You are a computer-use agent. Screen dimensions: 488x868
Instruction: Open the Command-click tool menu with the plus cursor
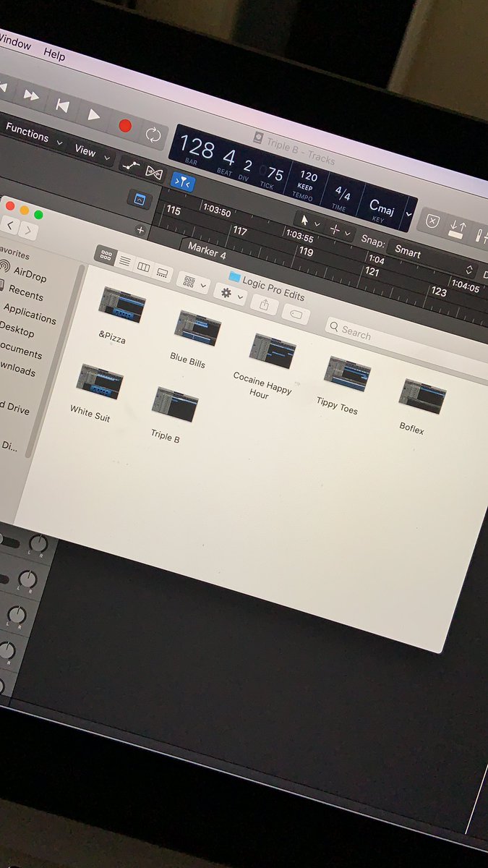coord(340,231)
